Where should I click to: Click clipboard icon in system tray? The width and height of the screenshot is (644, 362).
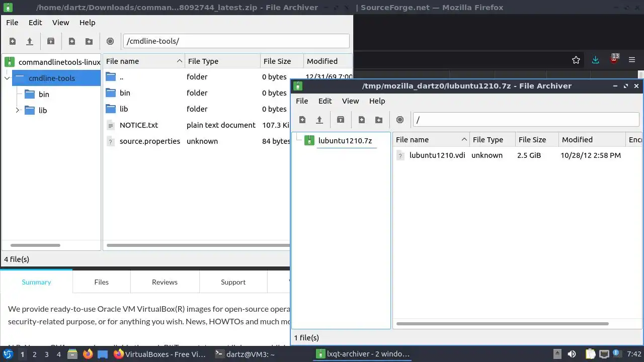[x=590, y=354]
